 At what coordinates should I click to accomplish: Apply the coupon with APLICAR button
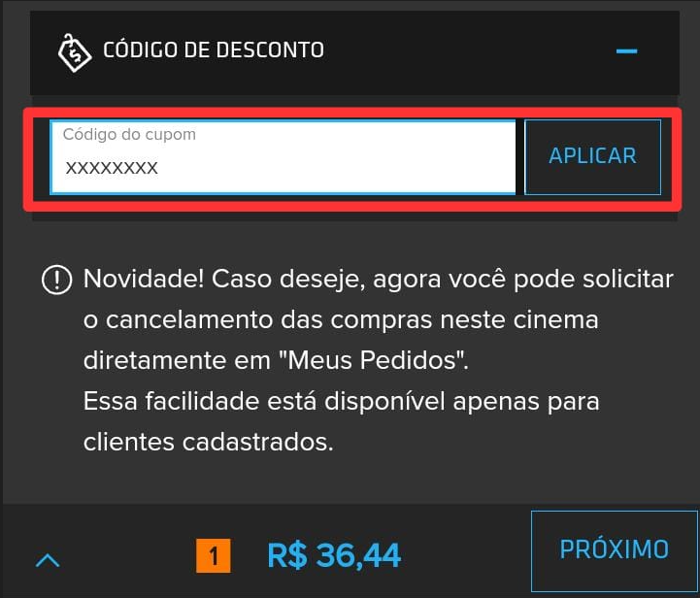(592, 156)
